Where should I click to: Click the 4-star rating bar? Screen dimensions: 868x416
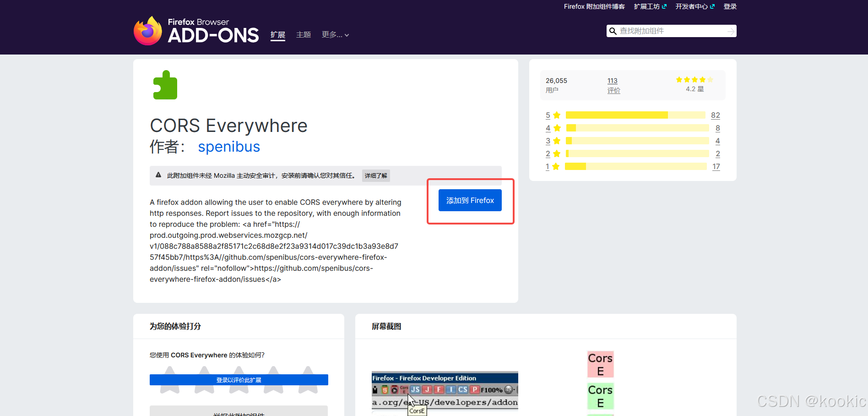point(637,128)
